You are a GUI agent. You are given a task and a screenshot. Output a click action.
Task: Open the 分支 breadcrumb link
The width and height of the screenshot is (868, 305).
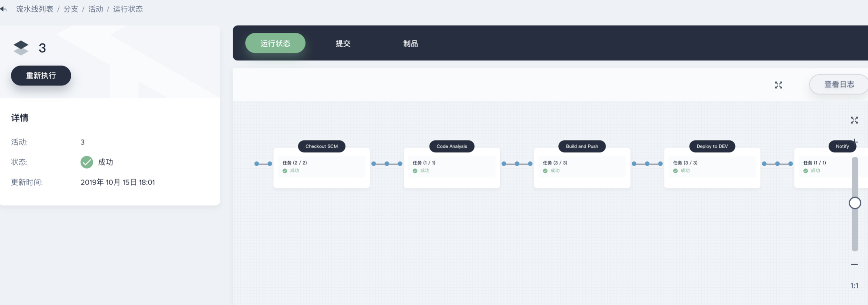(x=71, y=9)
